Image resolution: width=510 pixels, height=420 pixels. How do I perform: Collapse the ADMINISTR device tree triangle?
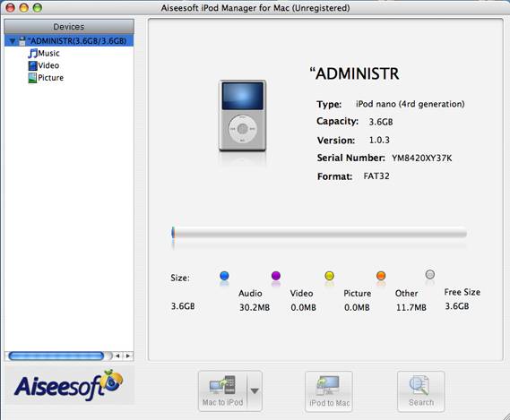[13, 41]
